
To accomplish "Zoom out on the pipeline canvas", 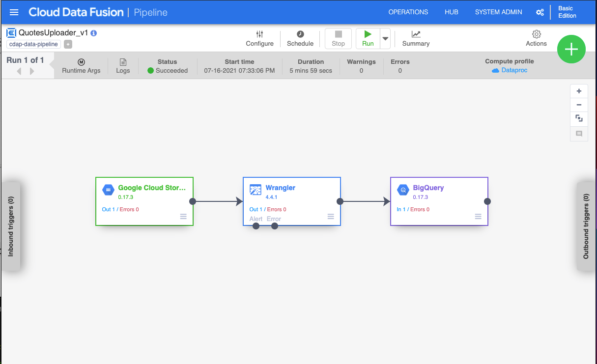I will [579, 105].
